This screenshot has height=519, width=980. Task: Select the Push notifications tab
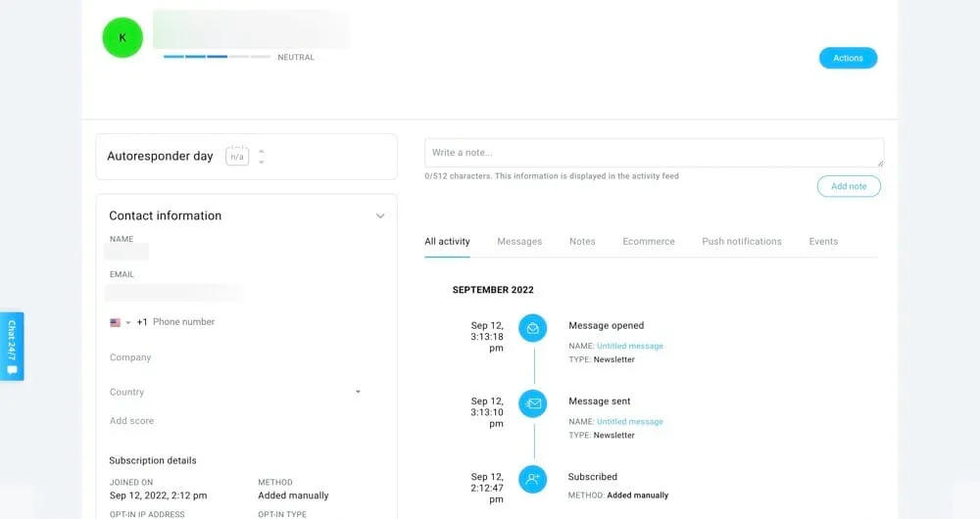tap(742, 241)
